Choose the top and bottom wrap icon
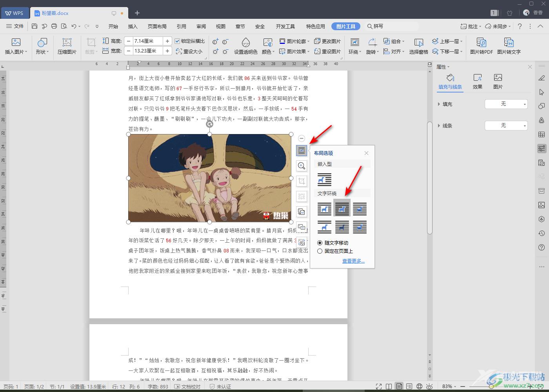This screenshot has width=549, height=392. point(324,227)
